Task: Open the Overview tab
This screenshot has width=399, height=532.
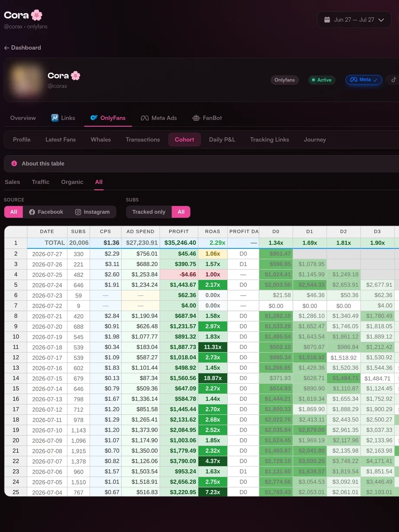Action: click(x=23, y=118)
